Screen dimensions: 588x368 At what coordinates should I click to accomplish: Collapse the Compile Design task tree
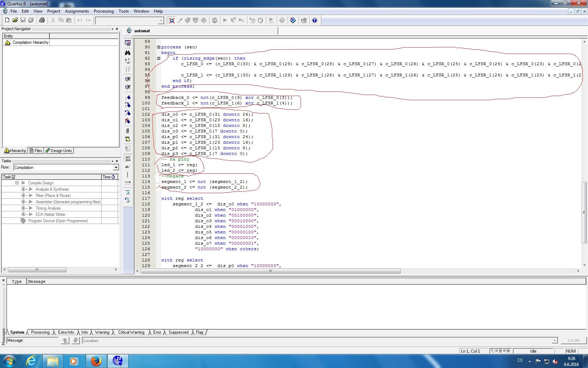[17, 183]
